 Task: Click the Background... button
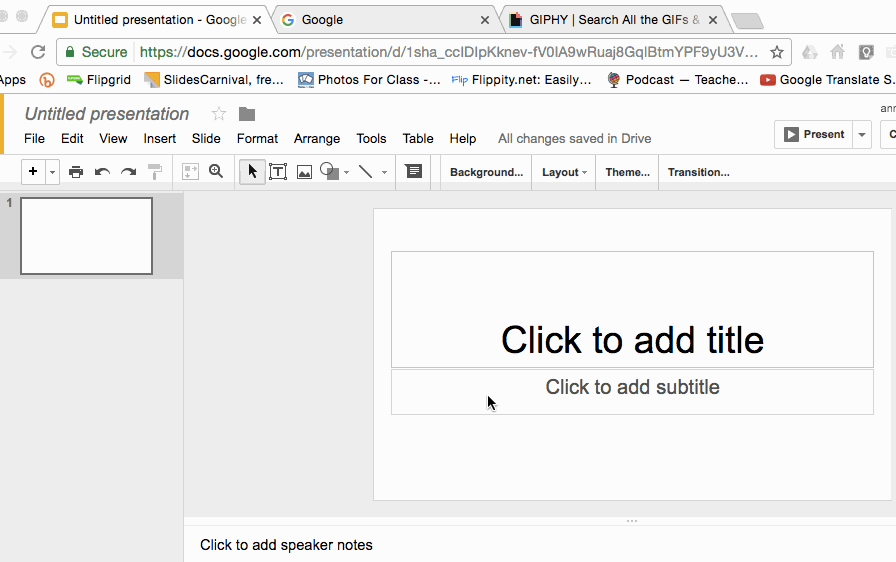[486, 172]
